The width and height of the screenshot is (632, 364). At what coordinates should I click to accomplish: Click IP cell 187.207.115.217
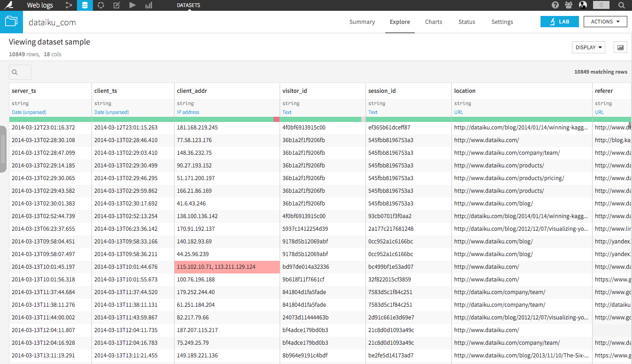point(227,330)
